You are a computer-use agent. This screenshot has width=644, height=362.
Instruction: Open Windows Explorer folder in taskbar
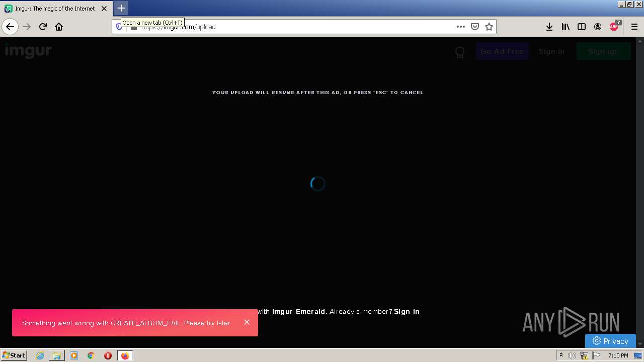click(x=57, y=355)
